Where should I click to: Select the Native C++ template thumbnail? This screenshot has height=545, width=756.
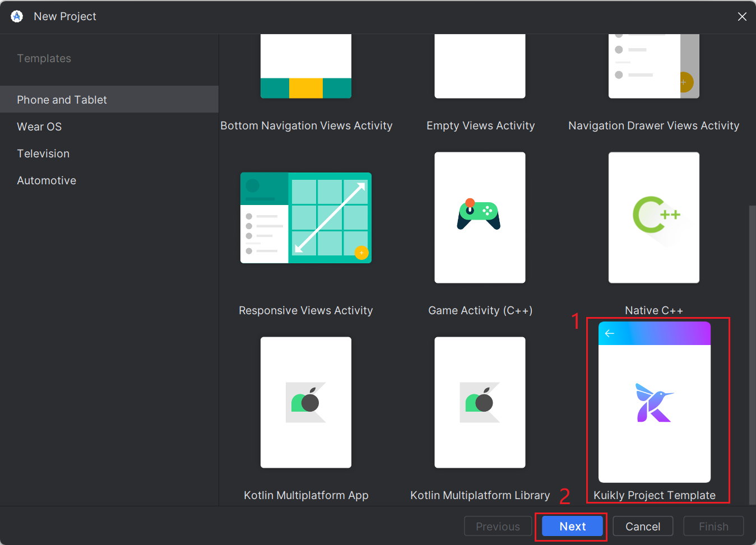click(x=654, y=218)
